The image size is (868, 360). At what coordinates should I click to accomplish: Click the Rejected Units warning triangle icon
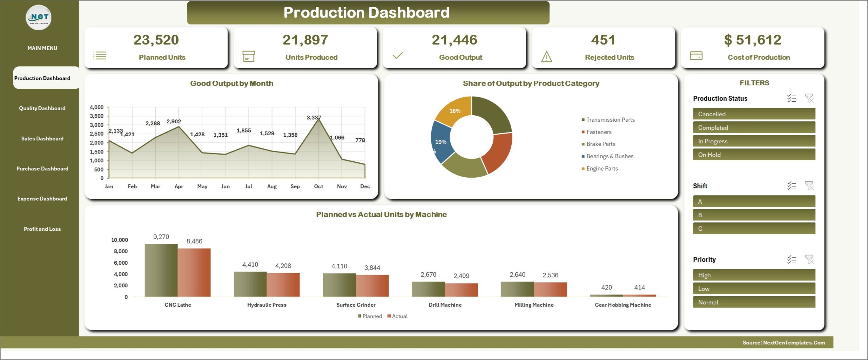click(x=547, y=57)
